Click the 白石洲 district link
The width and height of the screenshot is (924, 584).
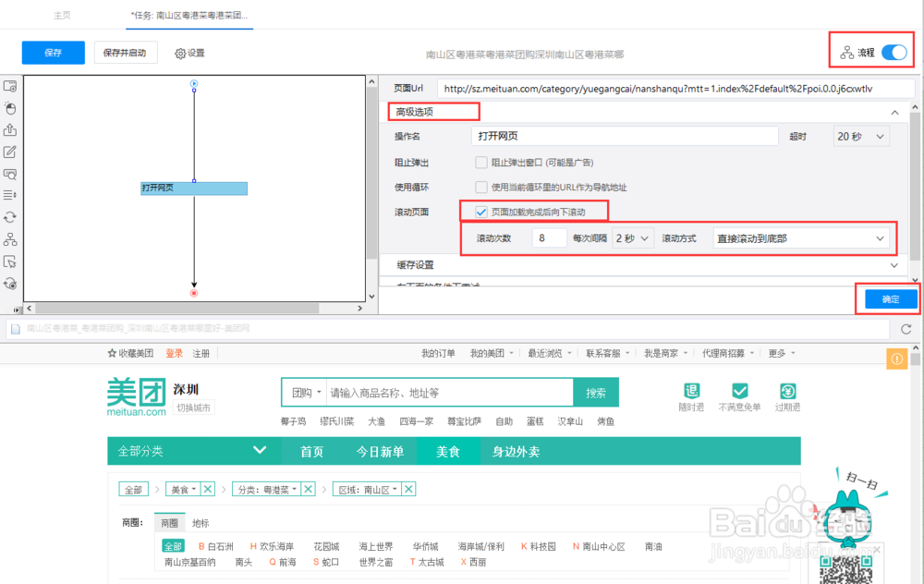click(221, 546)
